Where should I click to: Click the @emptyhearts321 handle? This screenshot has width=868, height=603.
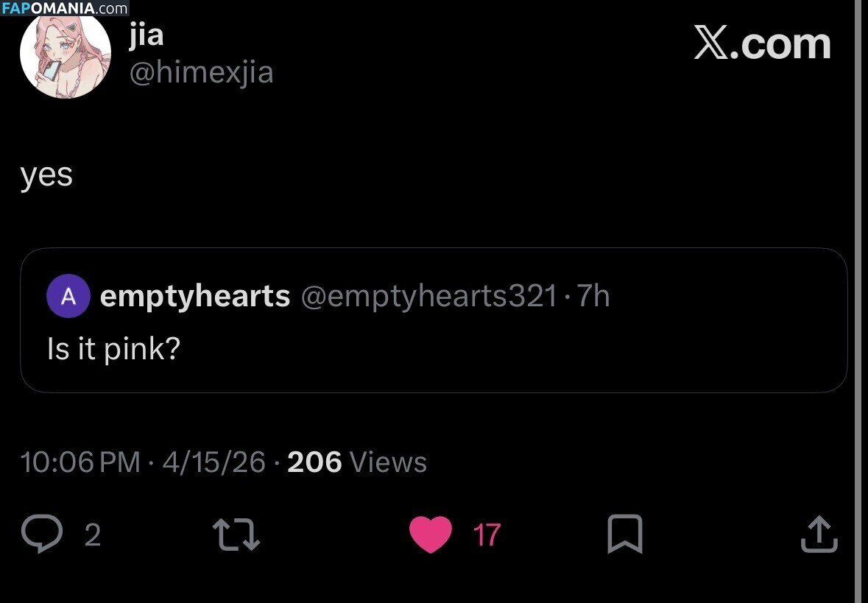tap(429, 296)
